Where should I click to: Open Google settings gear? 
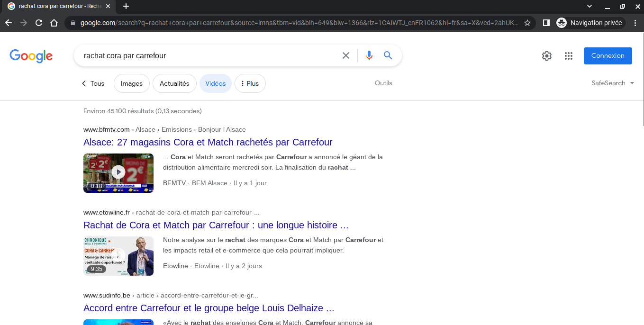[x=547, y=56]
